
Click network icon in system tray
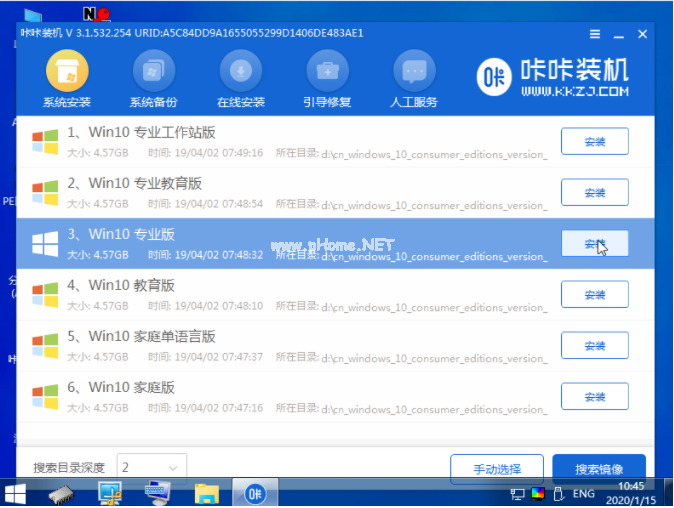click(x=518, y=494)
